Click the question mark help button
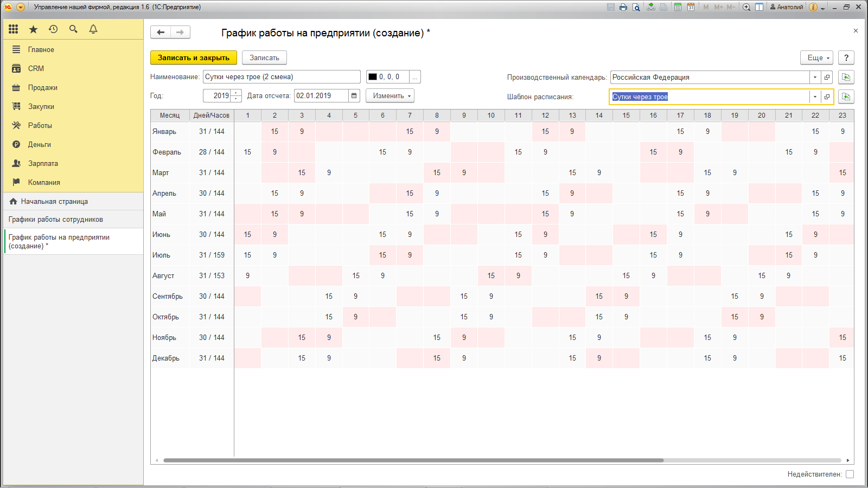868x488 pixels. click(x=846, y=57)
